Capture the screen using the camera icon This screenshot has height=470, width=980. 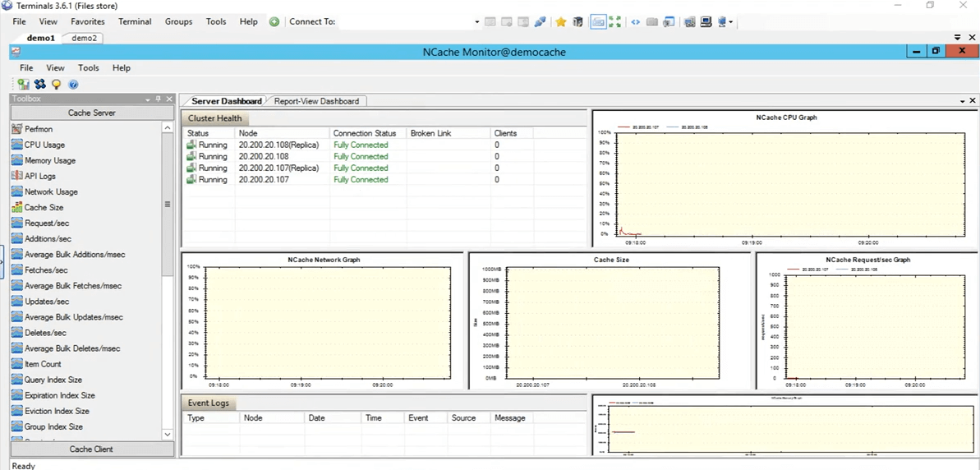click(652, 22)
